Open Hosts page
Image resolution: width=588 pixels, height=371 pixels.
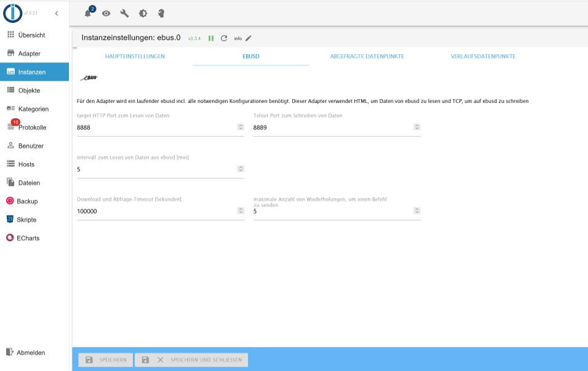(x=34, y=164)
